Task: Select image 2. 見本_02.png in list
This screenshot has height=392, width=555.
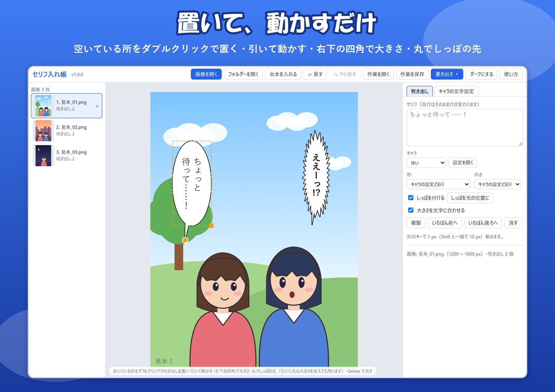Action: point(67,130)
